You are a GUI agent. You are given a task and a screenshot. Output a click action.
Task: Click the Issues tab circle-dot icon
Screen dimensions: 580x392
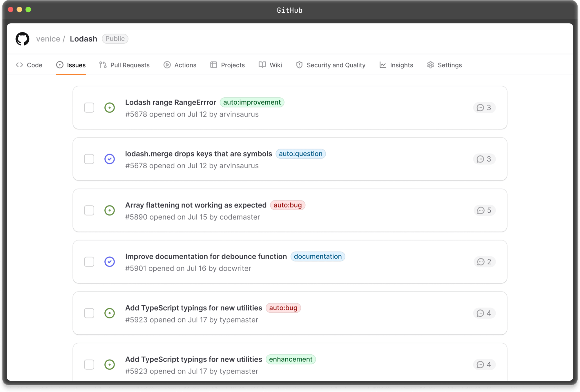[60, 65]
